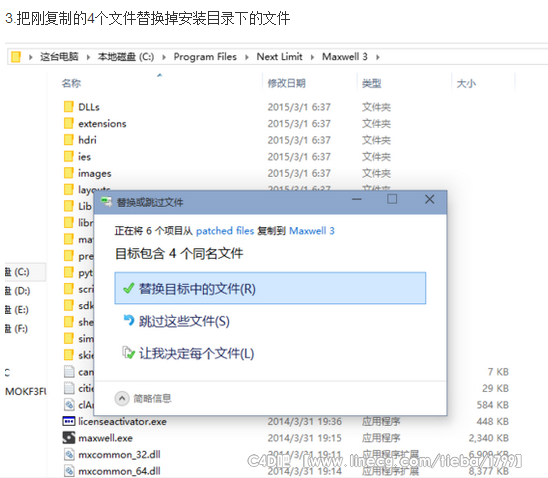548x478 pixels.
Task: Select (E:) drive in sidebar
Action: point(17,310)
